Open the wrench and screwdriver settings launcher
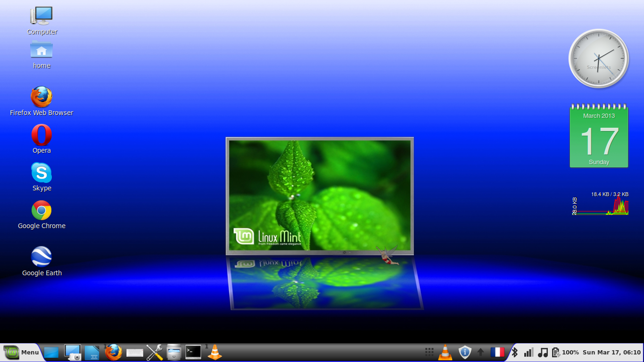The image size is (644, 362). point(155,352)
